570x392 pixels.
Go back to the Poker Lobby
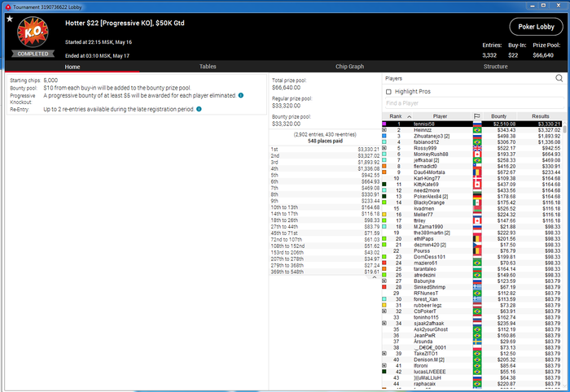click(x=536, y=27)
